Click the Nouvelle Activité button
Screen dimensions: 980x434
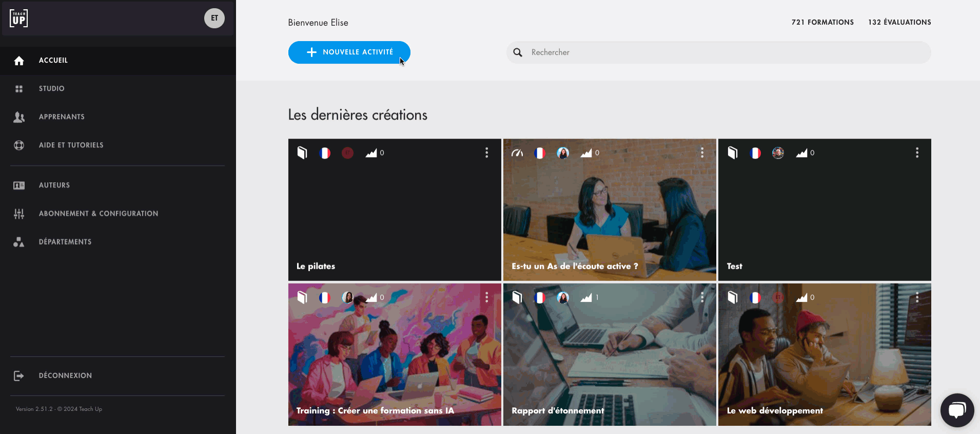point(349,52)
